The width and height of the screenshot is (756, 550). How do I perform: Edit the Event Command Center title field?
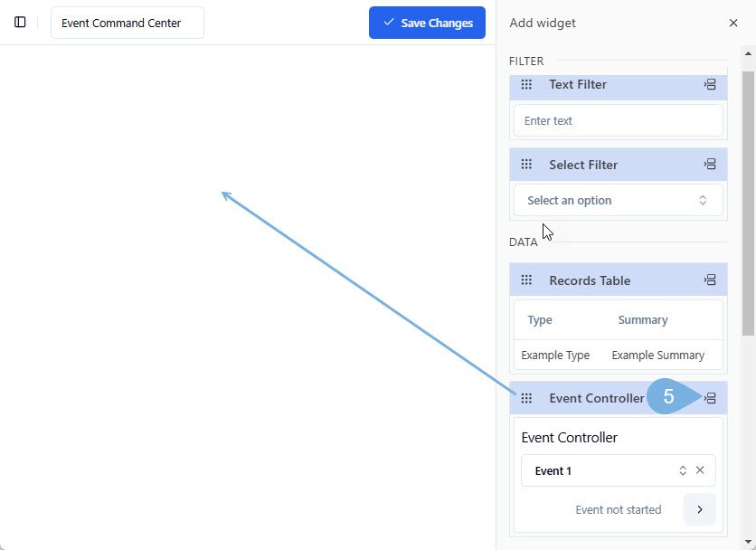click(x=128, y=23)
